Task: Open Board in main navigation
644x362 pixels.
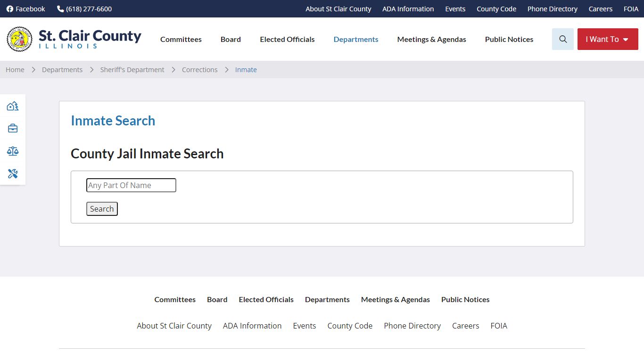Action: [231, 39]
